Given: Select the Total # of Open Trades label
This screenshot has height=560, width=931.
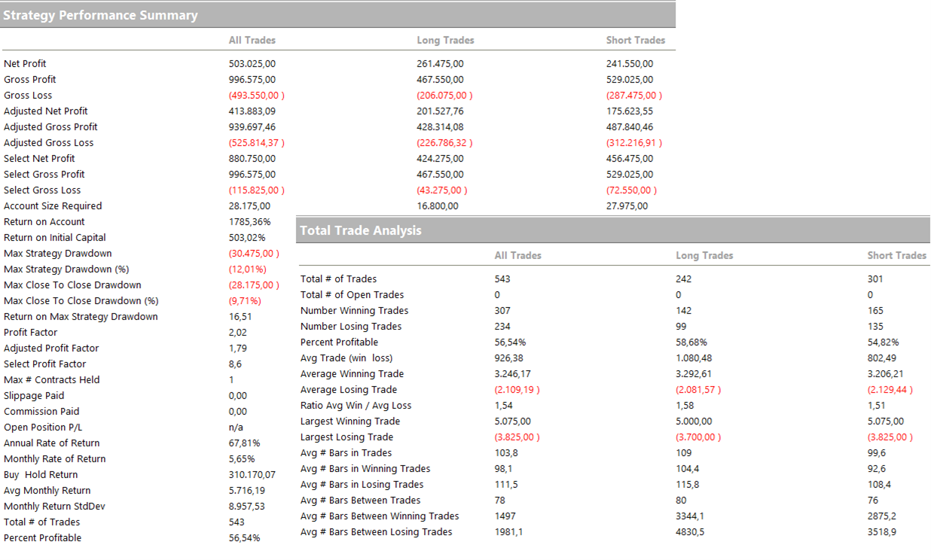Looking at the screenshot, I should (352, 295).
